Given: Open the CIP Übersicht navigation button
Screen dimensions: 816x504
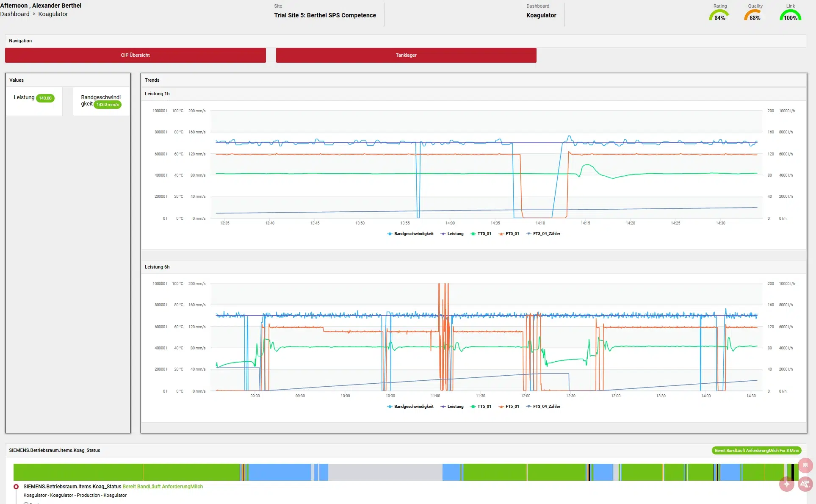Looking at the screenshot, I should (x=136, y=55).
